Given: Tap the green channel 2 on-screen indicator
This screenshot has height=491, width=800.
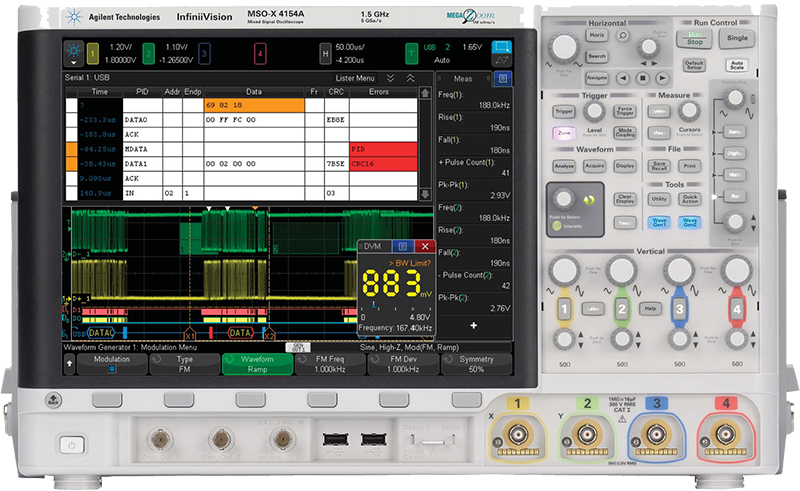Looking at the screenshot, I should pos(148,53).
